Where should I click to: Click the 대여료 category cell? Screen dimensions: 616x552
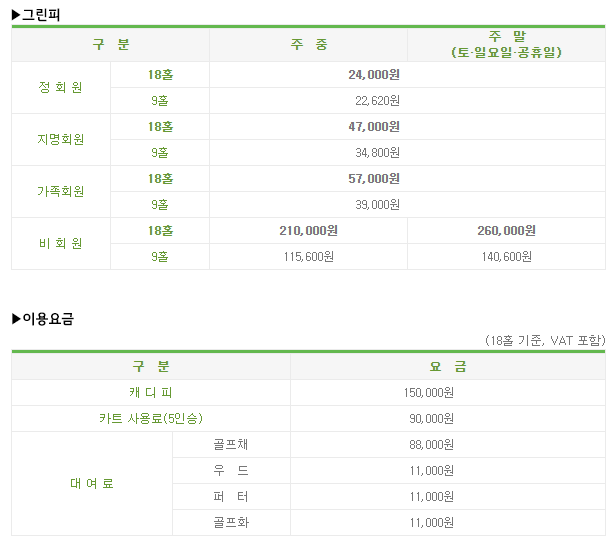[92, 483]
